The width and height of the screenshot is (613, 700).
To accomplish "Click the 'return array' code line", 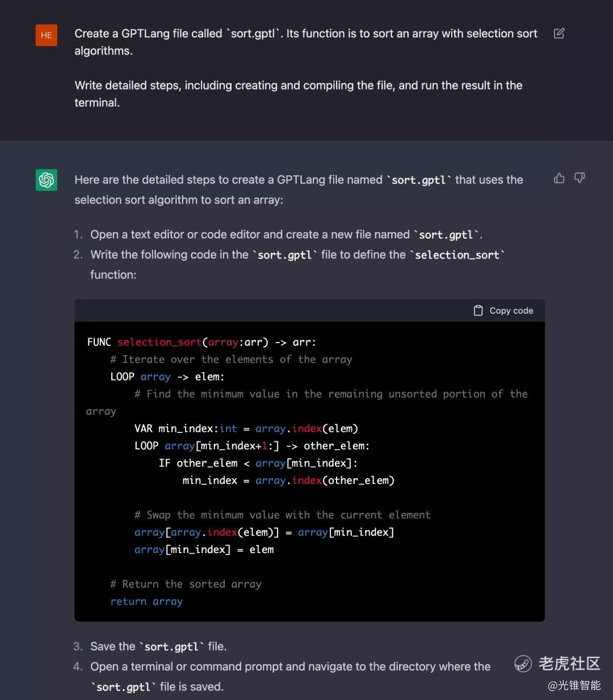I will point(146,601).
